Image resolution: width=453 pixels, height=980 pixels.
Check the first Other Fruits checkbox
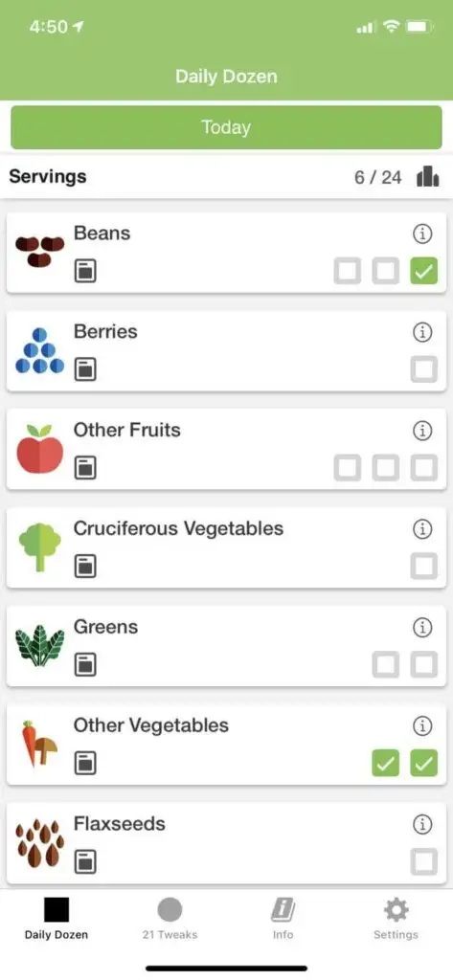[x=348, y=467]
